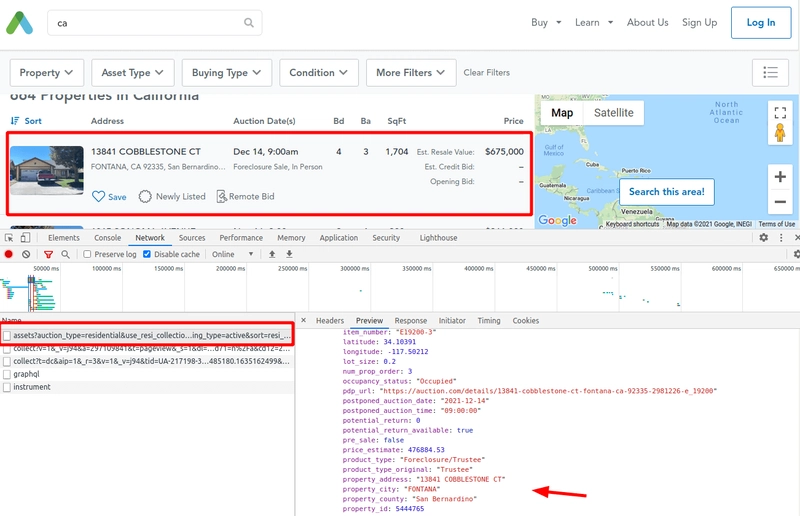Viewport: 800px width, 516px height.
Task: Enable the Preserve log checkbox
Action: click(87, 254)
